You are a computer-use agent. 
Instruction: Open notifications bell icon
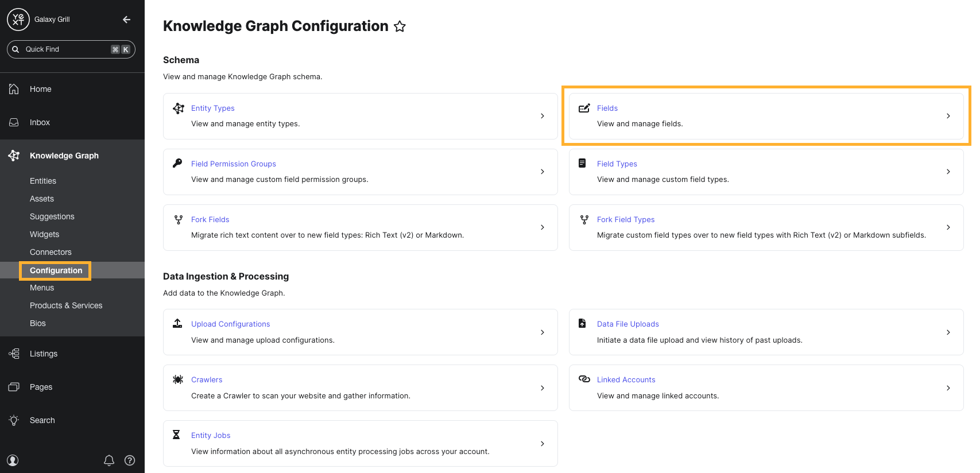point(109,460)
